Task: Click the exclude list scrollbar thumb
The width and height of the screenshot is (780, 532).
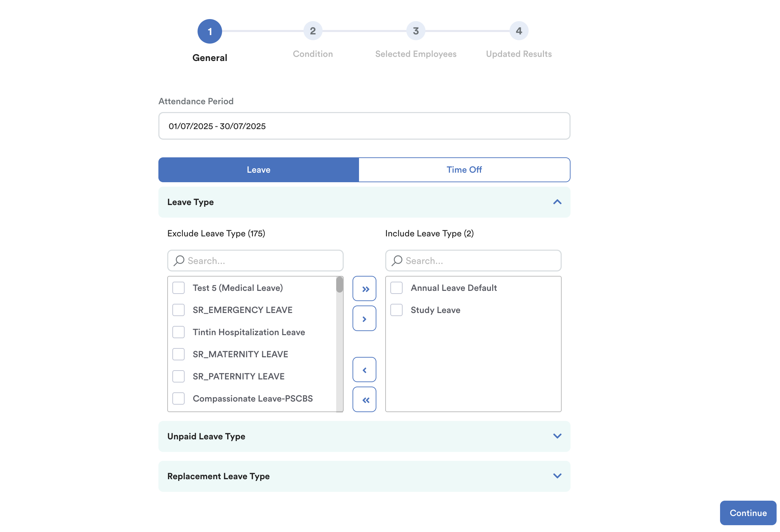Action: click(339, 285)
